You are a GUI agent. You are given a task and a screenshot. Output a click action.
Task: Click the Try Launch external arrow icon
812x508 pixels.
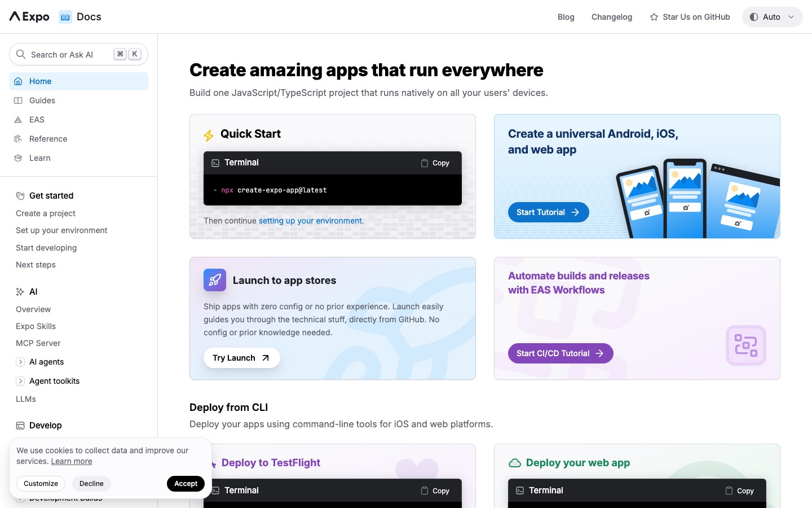(266, 358)
